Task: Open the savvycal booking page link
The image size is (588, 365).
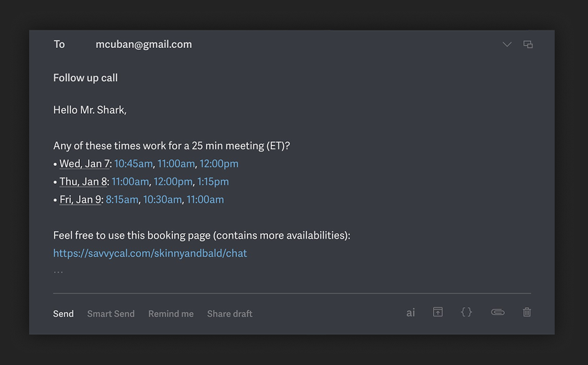Action: pyautogui.click(x=150, y=253)
